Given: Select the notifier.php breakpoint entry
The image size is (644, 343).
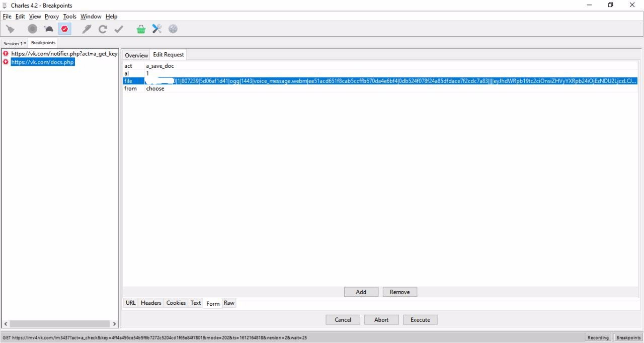Looking at the screenshot, I should [64, 54].
